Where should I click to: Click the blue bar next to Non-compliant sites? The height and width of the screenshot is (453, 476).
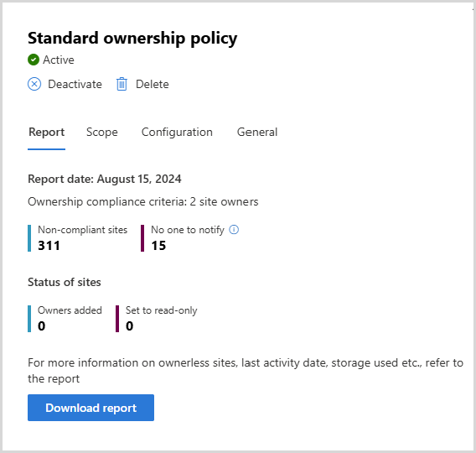[x=29, y=238]
